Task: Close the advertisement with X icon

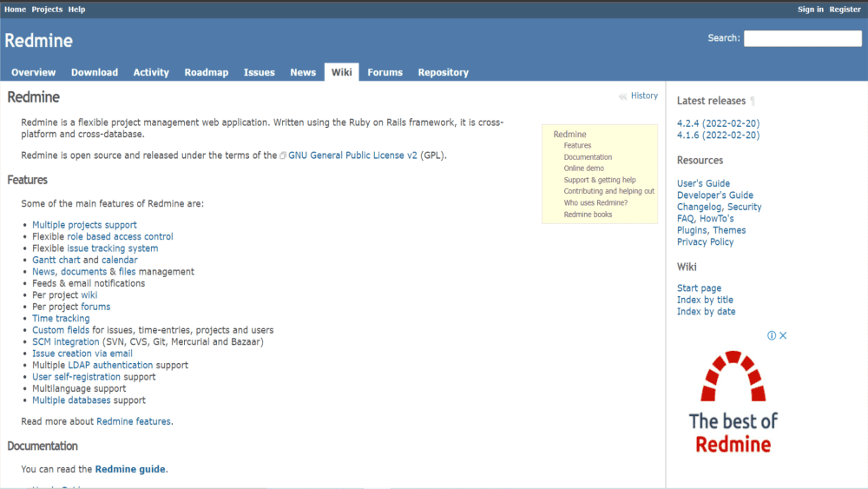Action: (x=783, y=335)
